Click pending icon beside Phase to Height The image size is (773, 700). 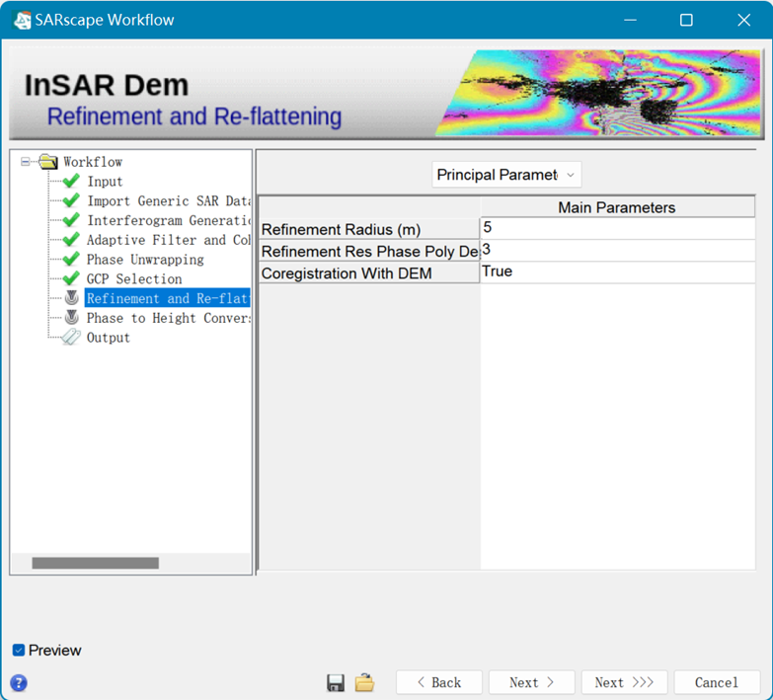72,317
